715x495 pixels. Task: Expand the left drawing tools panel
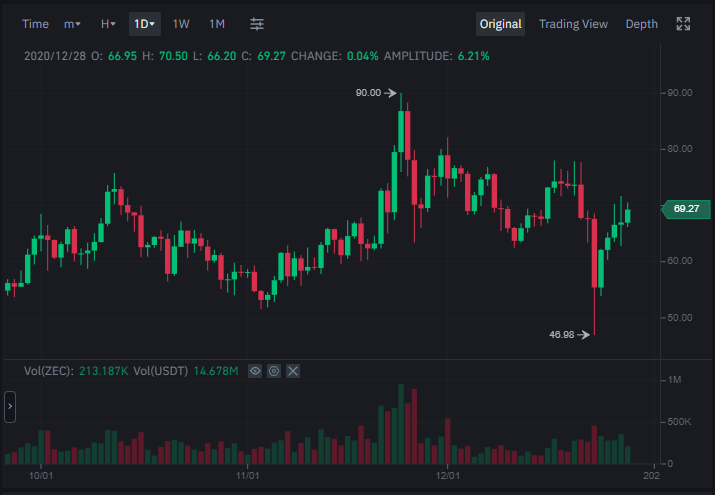[x=10, y=407]
